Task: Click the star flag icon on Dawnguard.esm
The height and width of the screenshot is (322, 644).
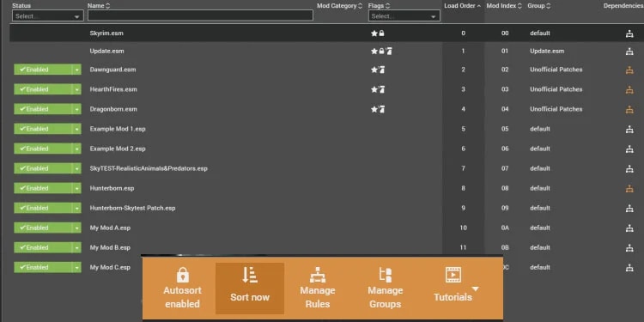Action: tap(374, 70)
